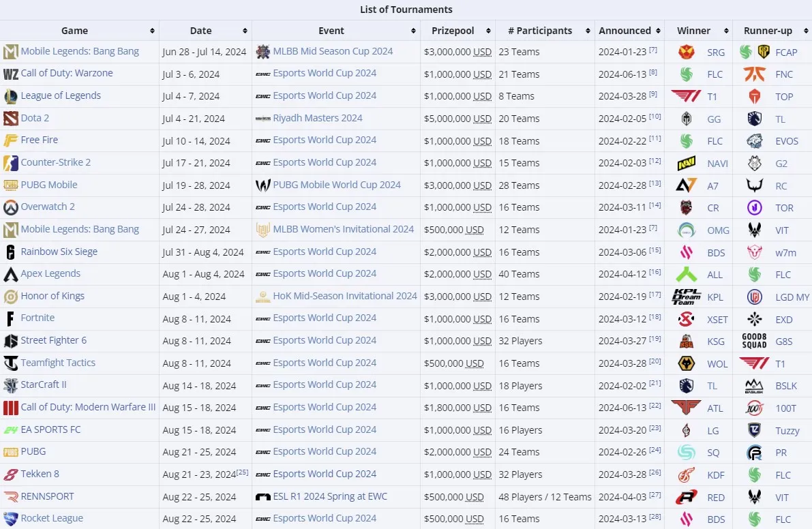
Task: Click the Fortnite F game icon
Action: [x=10, y=319]
